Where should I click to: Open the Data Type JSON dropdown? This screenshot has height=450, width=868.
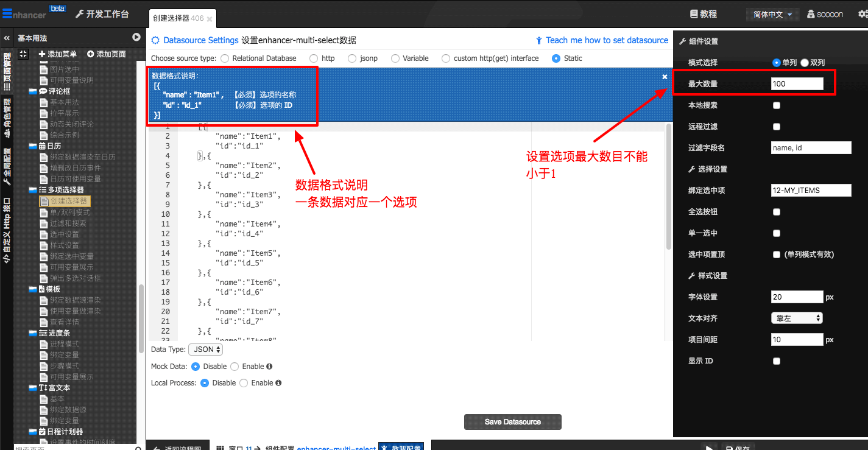coord(205,350)
